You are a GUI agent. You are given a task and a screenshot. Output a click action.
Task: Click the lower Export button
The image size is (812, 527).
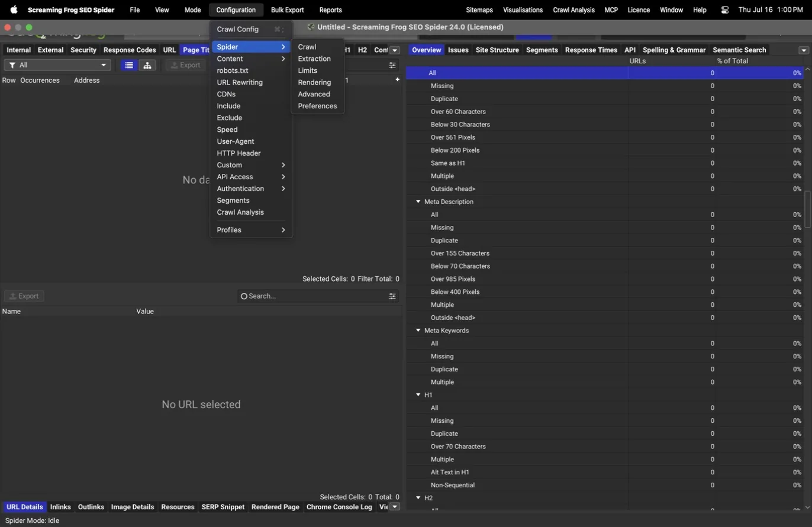point(24,296)
